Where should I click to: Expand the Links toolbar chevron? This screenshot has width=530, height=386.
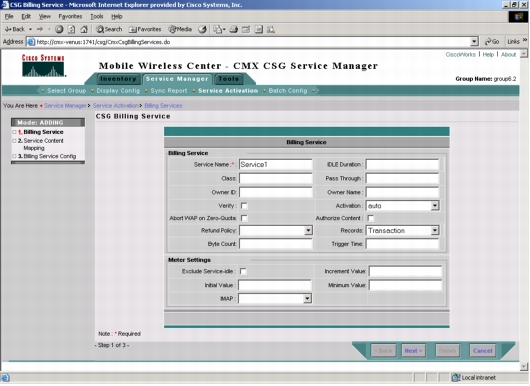pos(525,40)
